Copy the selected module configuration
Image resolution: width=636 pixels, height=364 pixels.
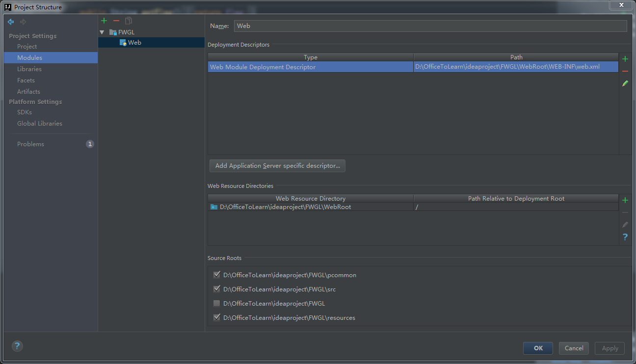(129, 21)
